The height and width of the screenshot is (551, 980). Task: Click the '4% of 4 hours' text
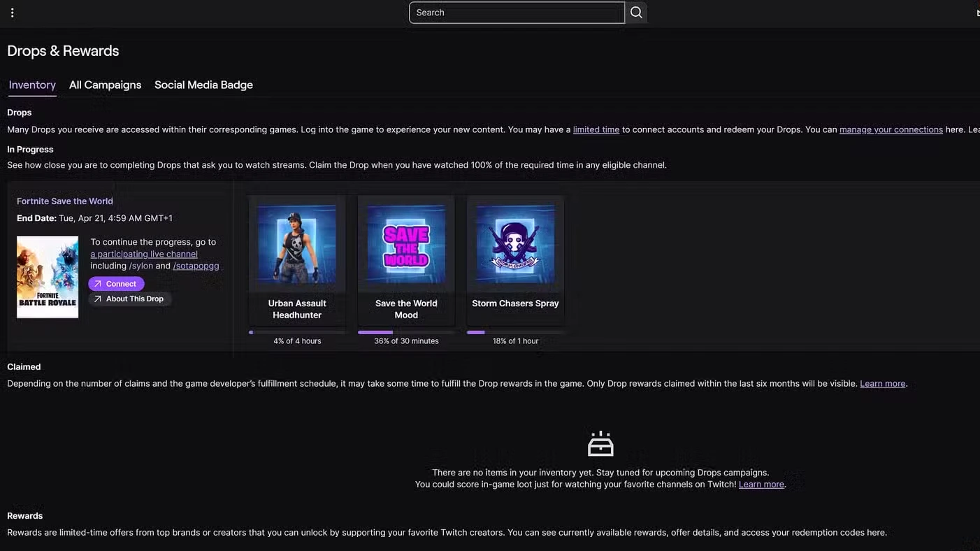(x=297, y=341)
